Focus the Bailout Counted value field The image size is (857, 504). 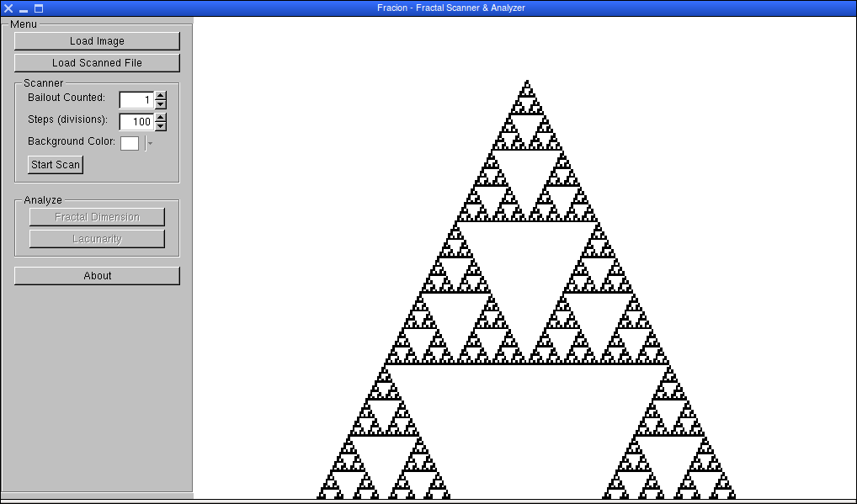(x=136, y=100)
